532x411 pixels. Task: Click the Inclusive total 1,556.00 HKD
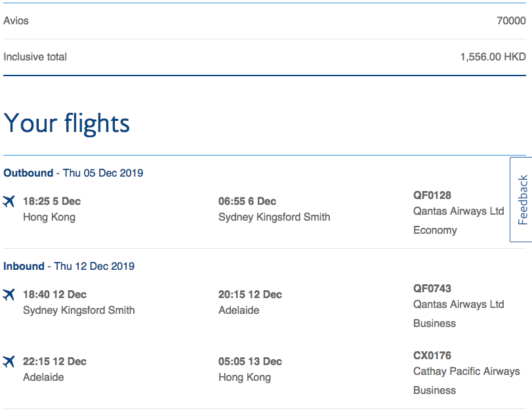point(493,56)
